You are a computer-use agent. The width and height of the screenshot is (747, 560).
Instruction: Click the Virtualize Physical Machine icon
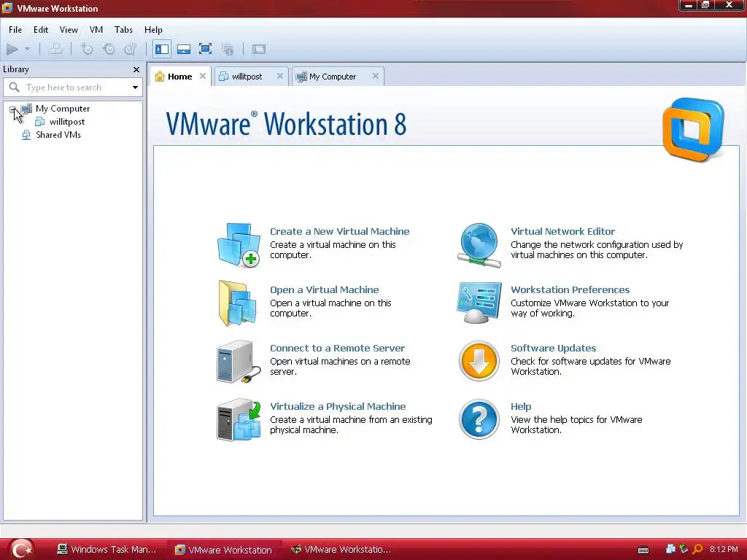(239, 420)
